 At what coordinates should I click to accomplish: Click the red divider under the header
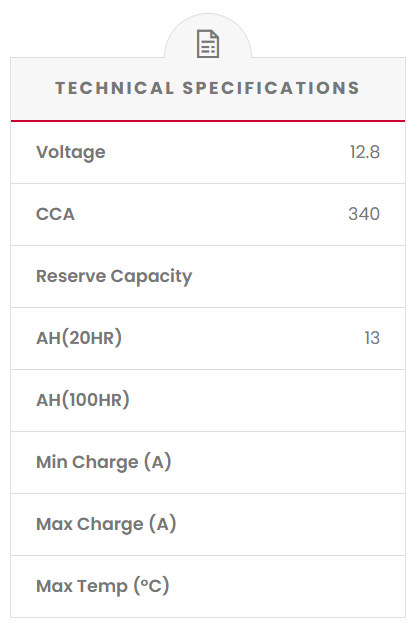(x=208, y=121)
